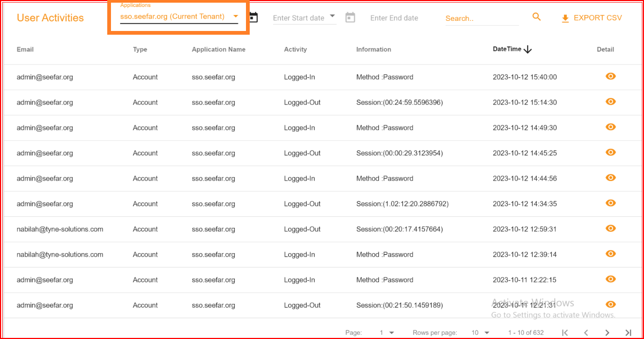Click date 2023-10-12 14:34:35
This screenshot has height=339, width=644.
point(524,204)
